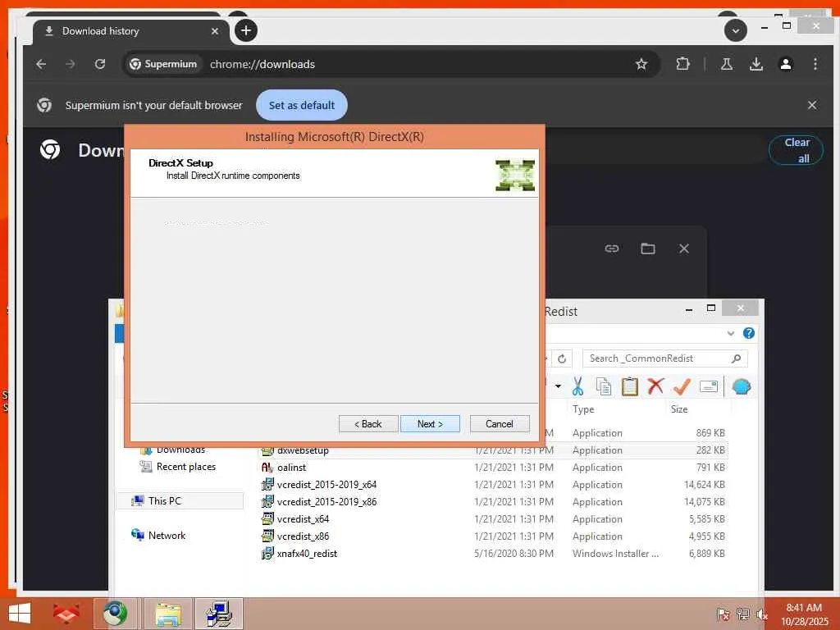Image resolution: width=840 pixels, height=630 pixels.
Task: Click the red X Delete toolbar icon
Action: click(655, 386)
